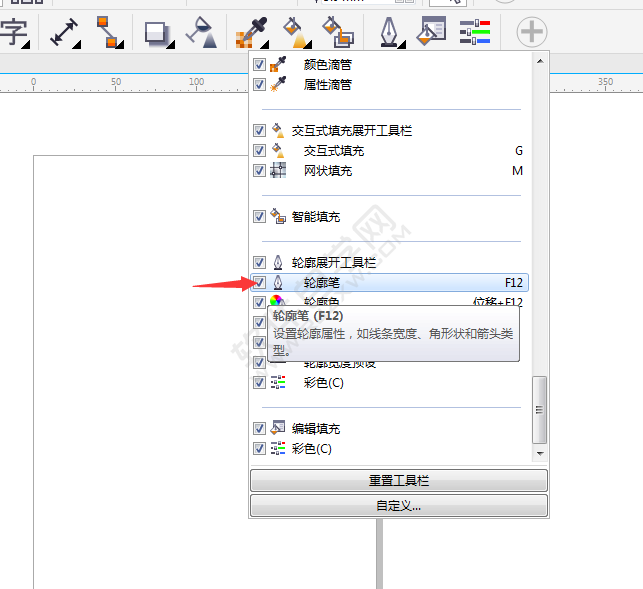Select the Color Eyedropper tool in toolbar
The image size is (643, 589).
(251, 32)
